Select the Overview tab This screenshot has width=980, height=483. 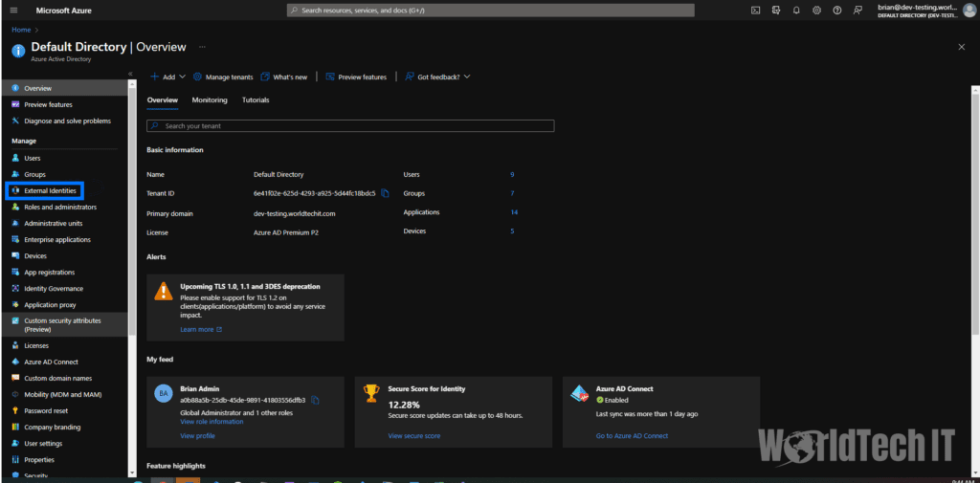point(163,100)
